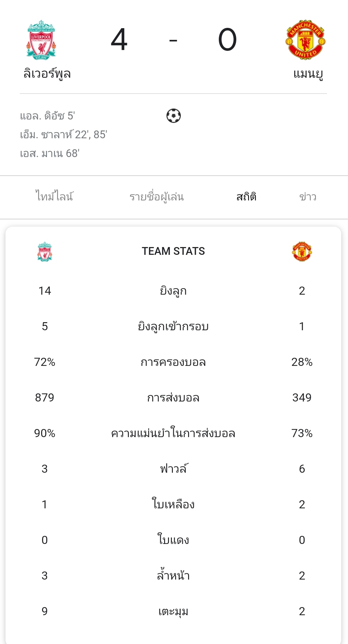The image size is (348, 644).
Task: Click the ใบเหลือง stat label
Action: (x=173, y=504)
